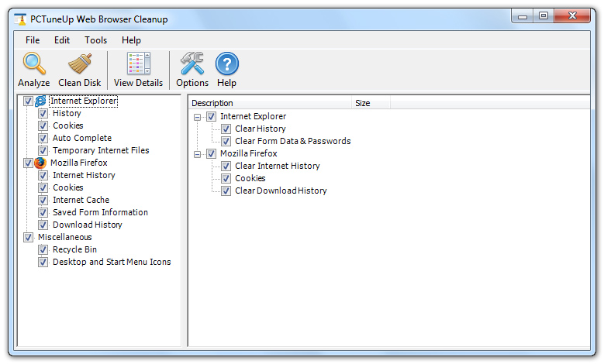This screenshot has width=604, height=364.
Task: Toggle the Clear History checkbox
Action: coord(226,129)
